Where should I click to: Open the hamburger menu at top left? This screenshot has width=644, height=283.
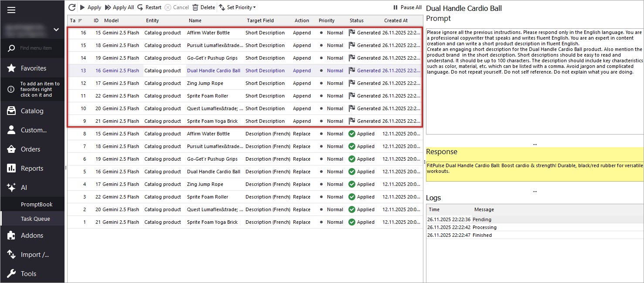tap(11, 10)
